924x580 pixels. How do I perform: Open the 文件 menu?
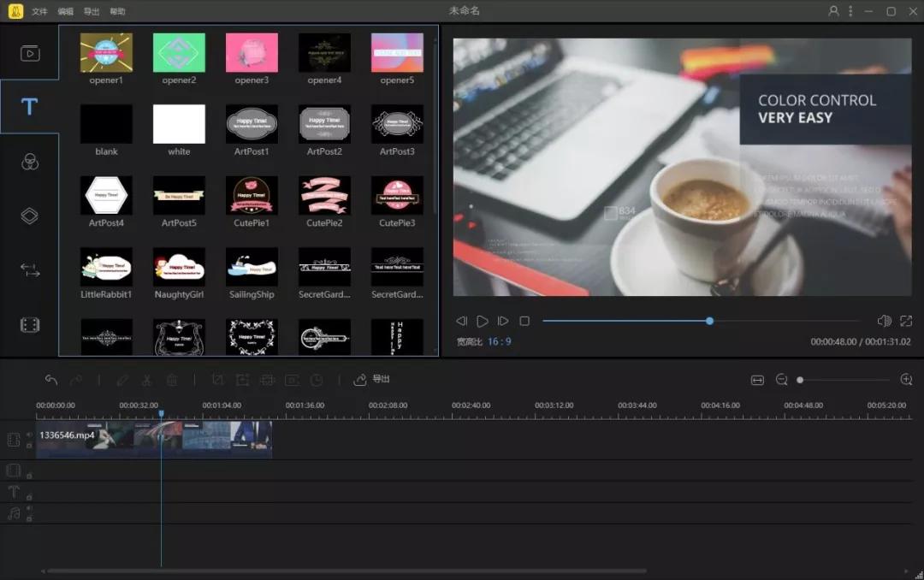tap(39, 12)
